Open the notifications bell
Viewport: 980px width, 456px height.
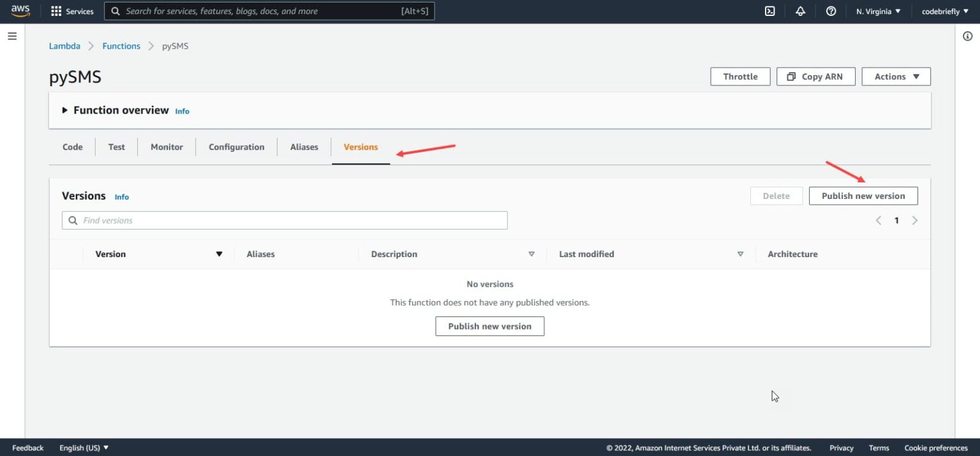(x=800, y=11)
